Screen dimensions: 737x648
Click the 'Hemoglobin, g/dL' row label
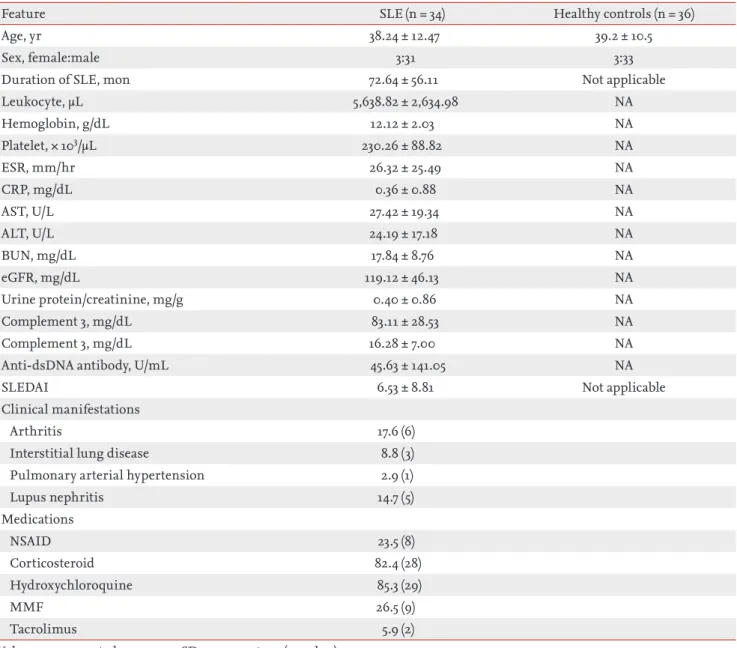tap(55, 124)
